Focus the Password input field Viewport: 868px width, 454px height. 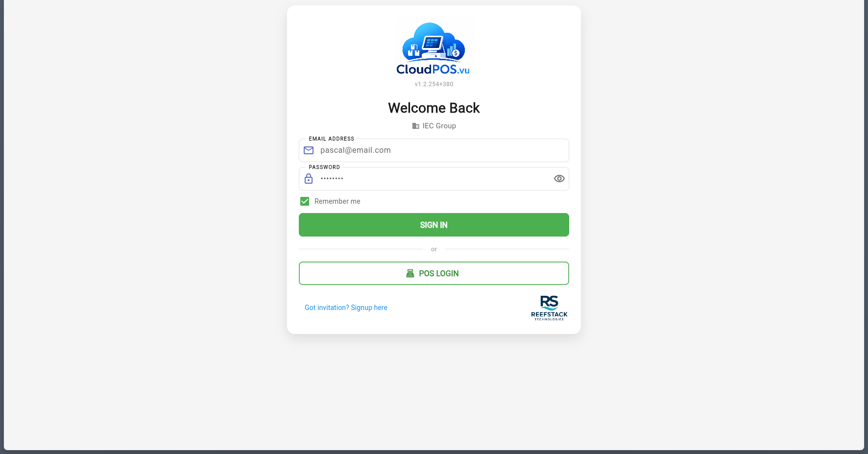[434, 179]
